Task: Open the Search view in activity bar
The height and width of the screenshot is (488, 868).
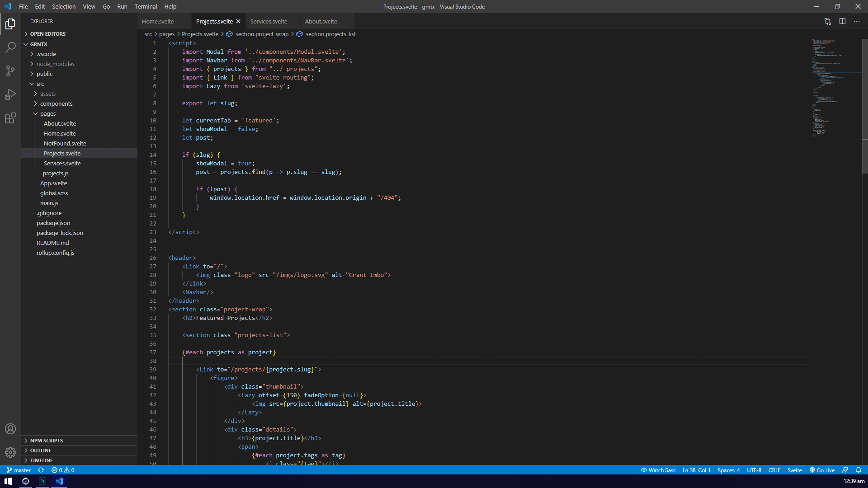Action: point(10,47)
